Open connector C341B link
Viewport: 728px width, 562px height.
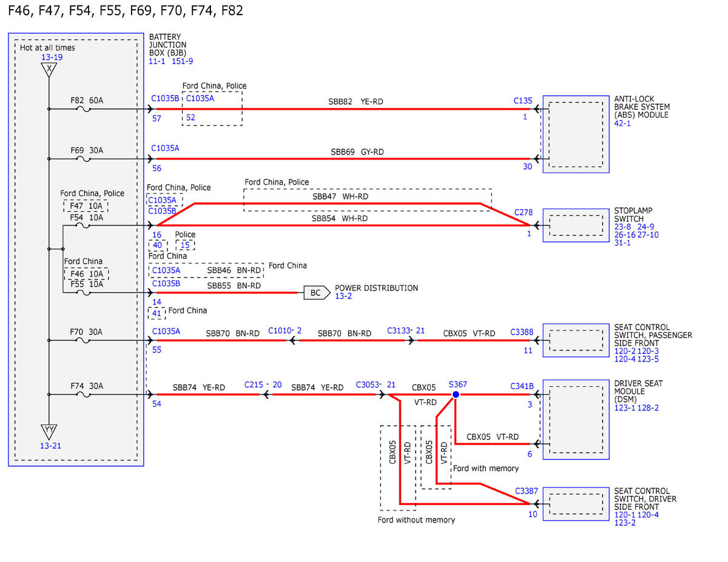pyautogui.click(x=522, y=386)
